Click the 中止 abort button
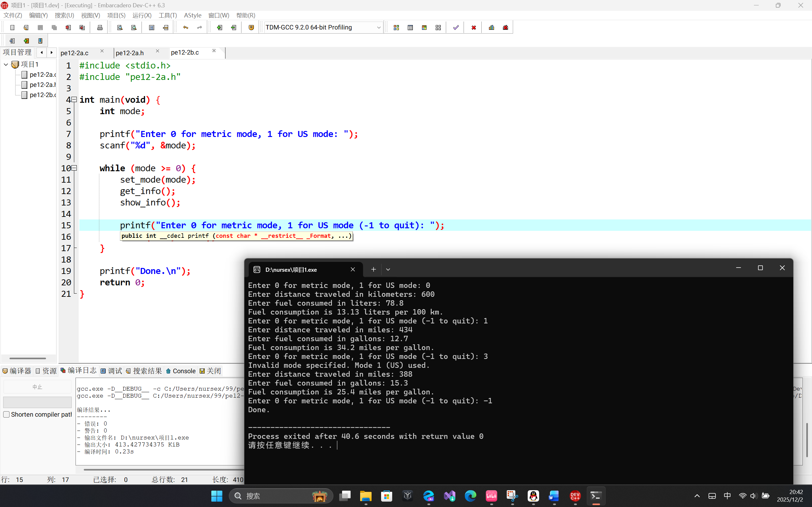The height and width of the screenshot is (507, 812). pyautogui.click(x=37, y=387)
